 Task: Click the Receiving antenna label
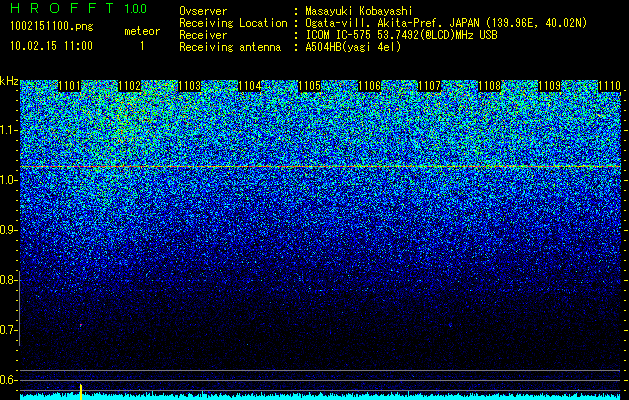pos(230,47)
